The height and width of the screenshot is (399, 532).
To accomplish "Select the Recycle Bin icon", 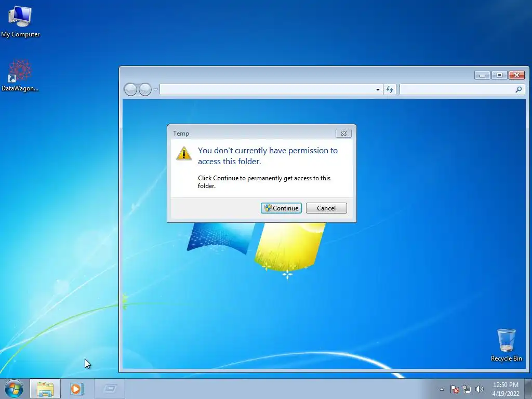I will pyautogui.click(x=506, y=345).
